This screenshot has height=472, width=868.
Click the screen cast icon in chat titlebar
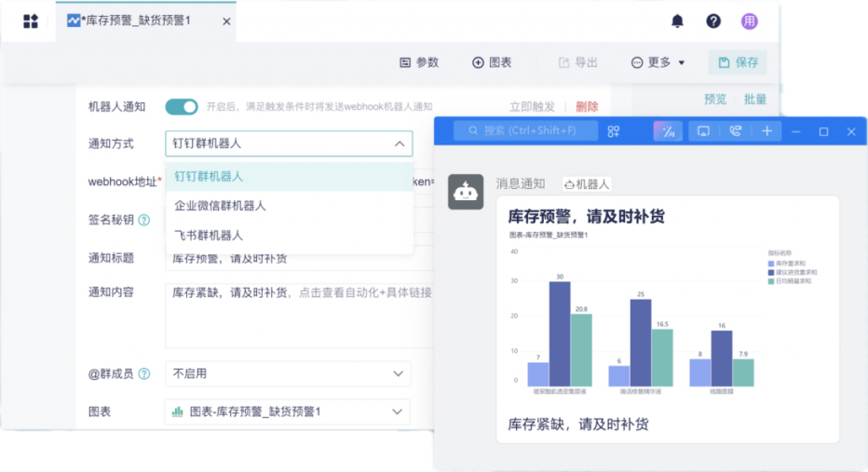(703, 131)
